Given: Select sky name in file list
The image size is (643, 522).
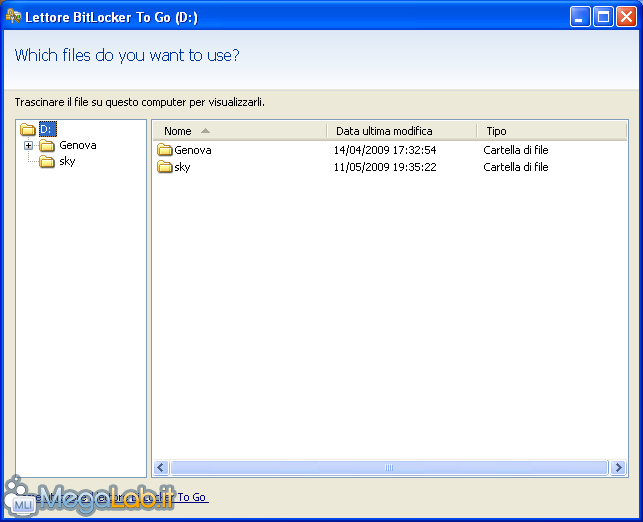Looking at the screenshot, I should point(182,167).
